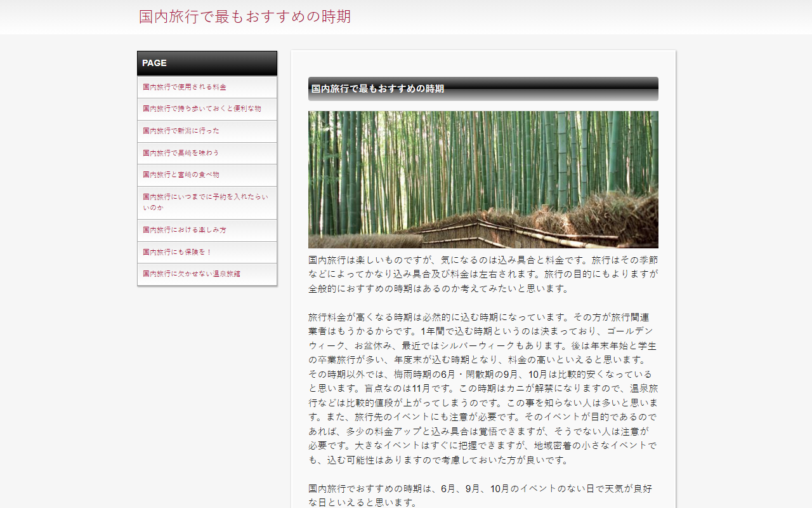The height and width of the screenshot is (508, 812).
Task: Open 国内旅行にも保険を! link
Action: pyautogui.click(x=207, y=252)
